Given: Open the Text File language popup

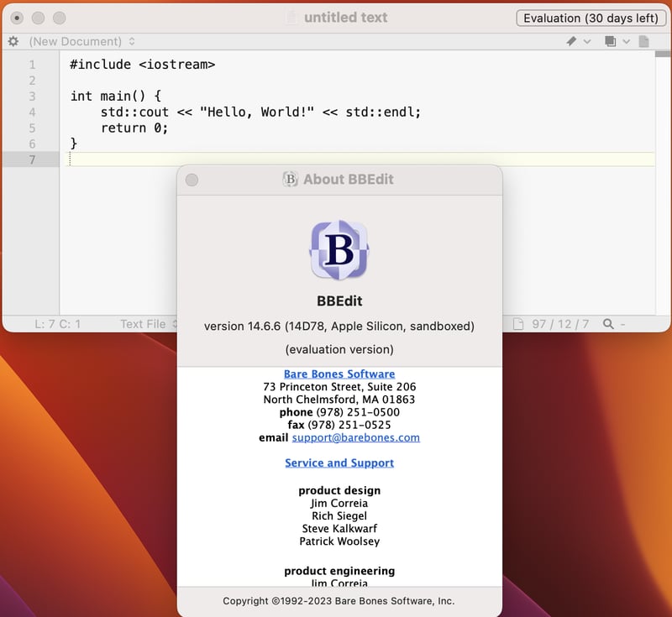Looking at the screenshot, I should 148,324.
